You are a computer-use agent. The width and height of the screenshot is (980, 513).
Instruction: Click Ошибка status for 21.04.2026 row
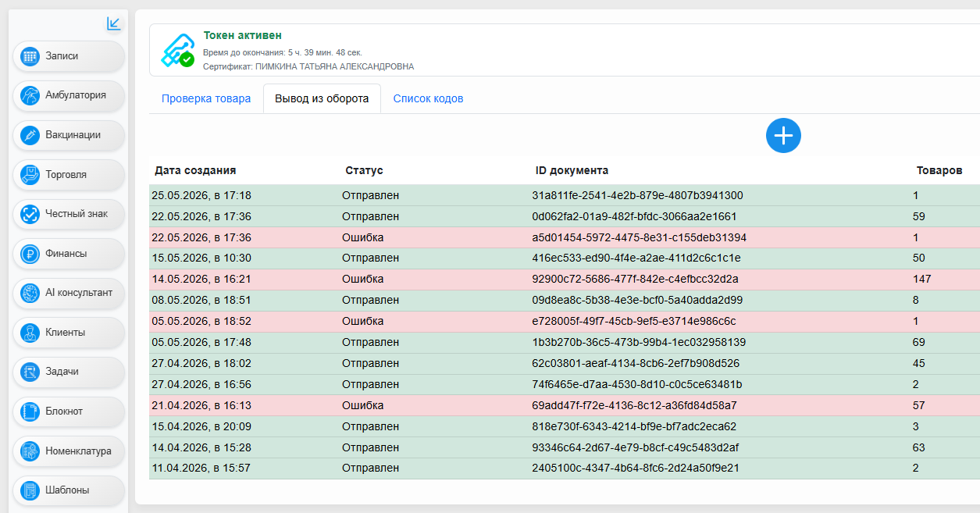click(x=362, y=405)
